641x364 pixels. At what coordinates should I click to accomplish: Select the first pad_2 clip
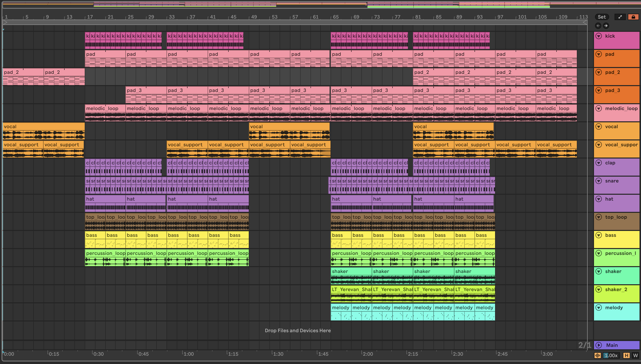tap(23, 72)
